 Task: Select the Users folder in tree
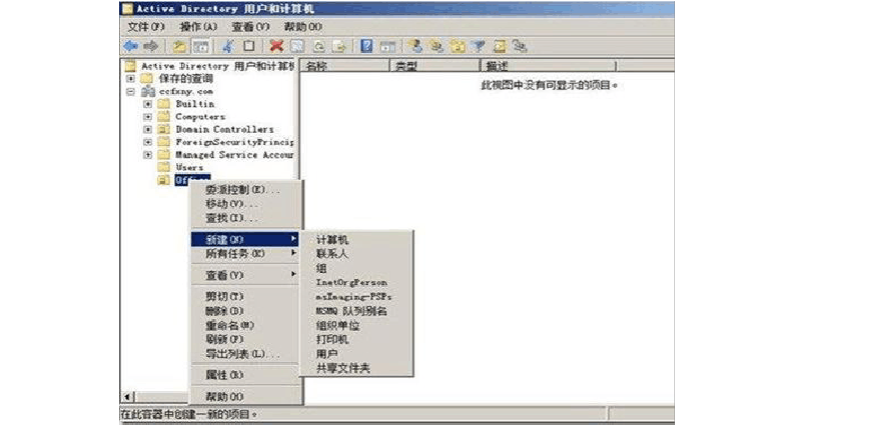click(189, 168)
